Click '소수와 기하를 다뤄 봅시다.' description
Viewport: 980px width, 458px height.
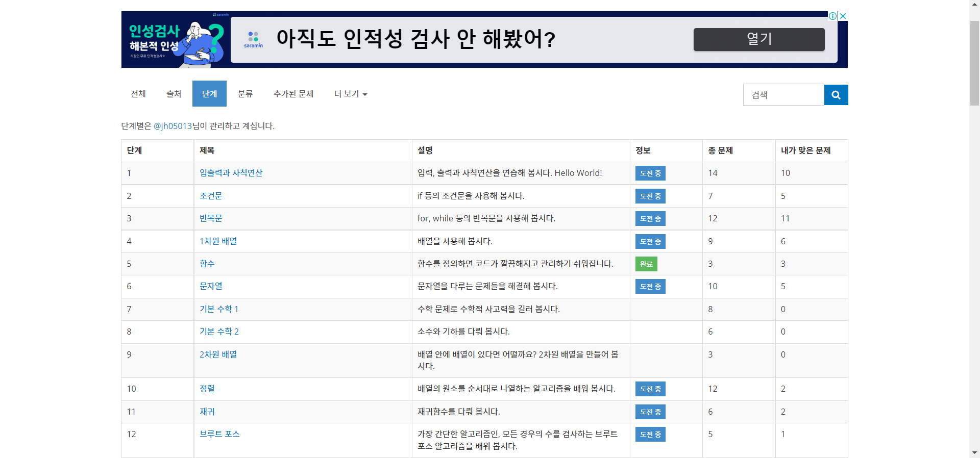(463, 332)
